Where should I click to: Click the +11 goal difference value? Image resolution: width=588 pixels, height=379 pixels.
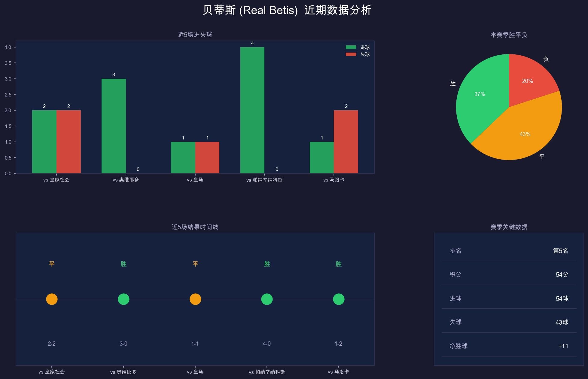563,346
